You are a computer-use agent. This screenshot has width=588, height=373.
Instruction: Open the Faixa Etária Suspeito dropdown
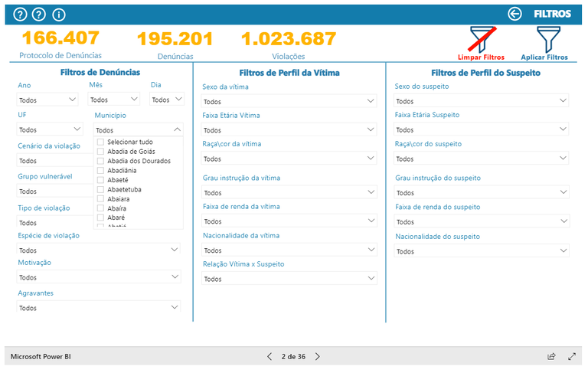click(x=482, y=129)
